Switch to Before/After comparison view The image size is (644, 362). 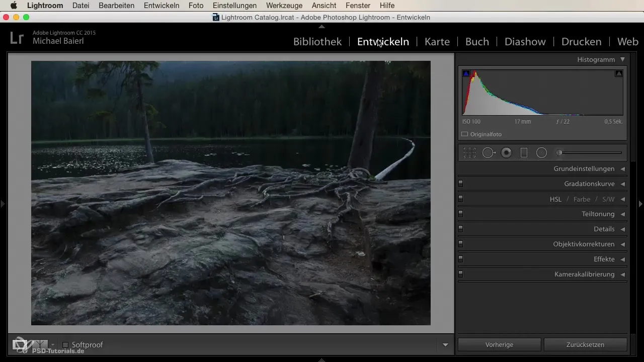coord(39,345)
